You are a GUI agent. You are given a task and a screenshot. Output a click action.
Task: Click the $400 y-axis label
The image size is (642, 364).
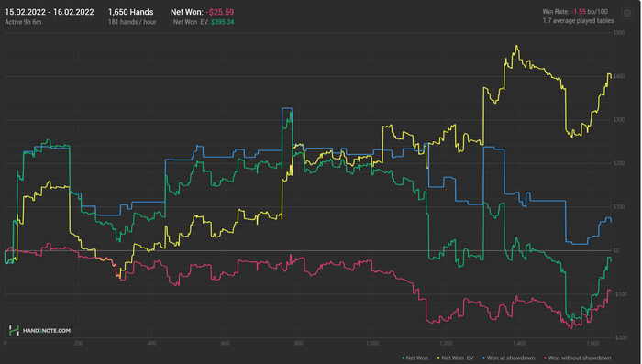pos(619,76)
